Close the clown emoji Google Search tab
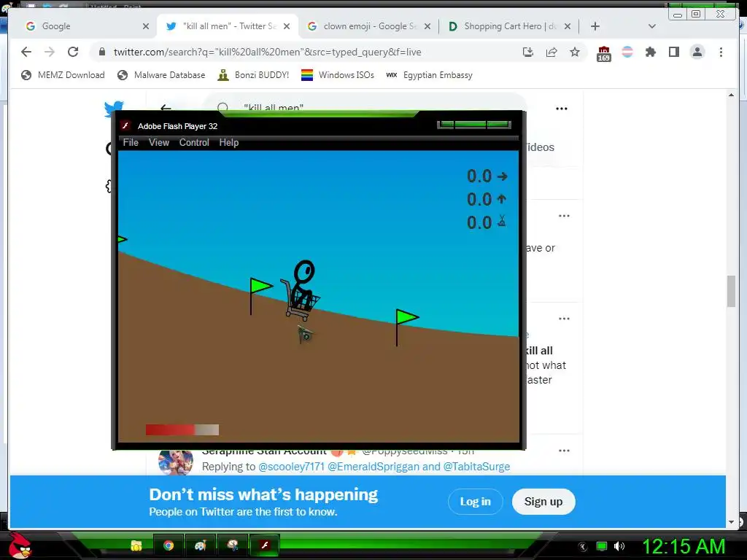 (x=427, y=26)
